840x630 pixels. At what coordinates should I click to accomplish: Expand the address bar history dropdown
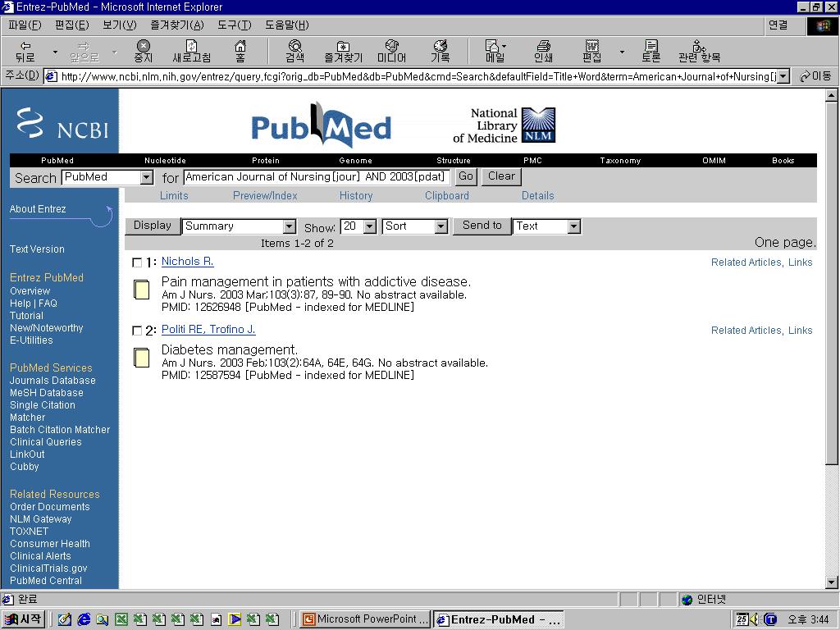tap(783, 76)
